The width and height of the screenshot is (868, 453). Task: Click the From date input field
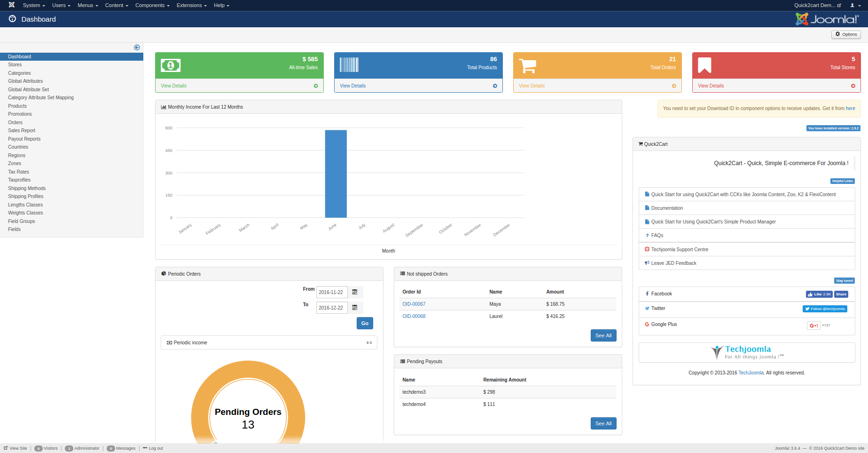coord(332,292)
